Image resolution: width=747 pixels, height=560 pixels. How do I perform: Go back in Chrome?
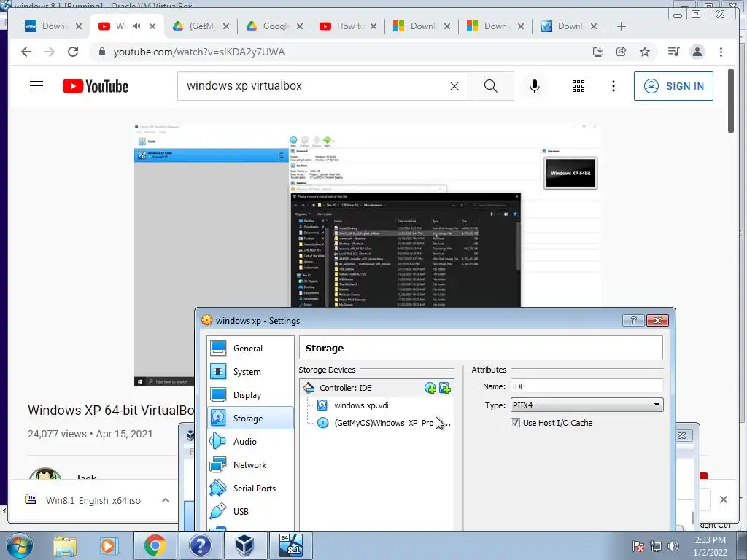(26, 52)
